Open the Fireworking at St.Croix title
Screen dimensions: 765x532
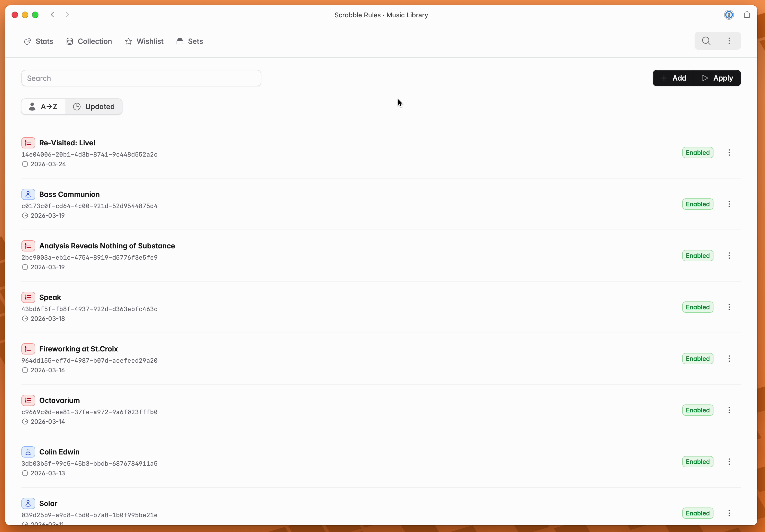[x=79, y=349]
